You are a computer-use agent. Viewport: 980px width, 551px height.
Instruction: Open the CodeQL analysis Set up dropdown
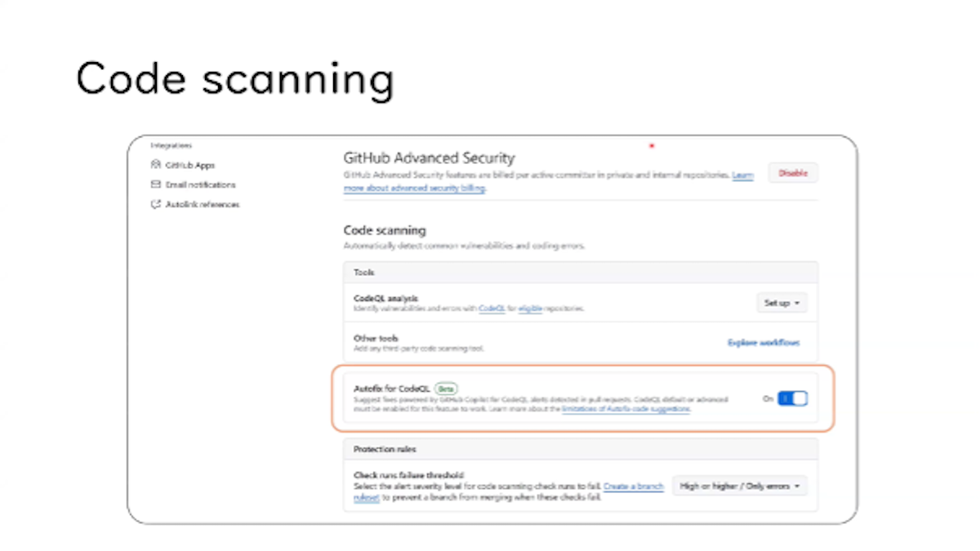tap(782, 303)
